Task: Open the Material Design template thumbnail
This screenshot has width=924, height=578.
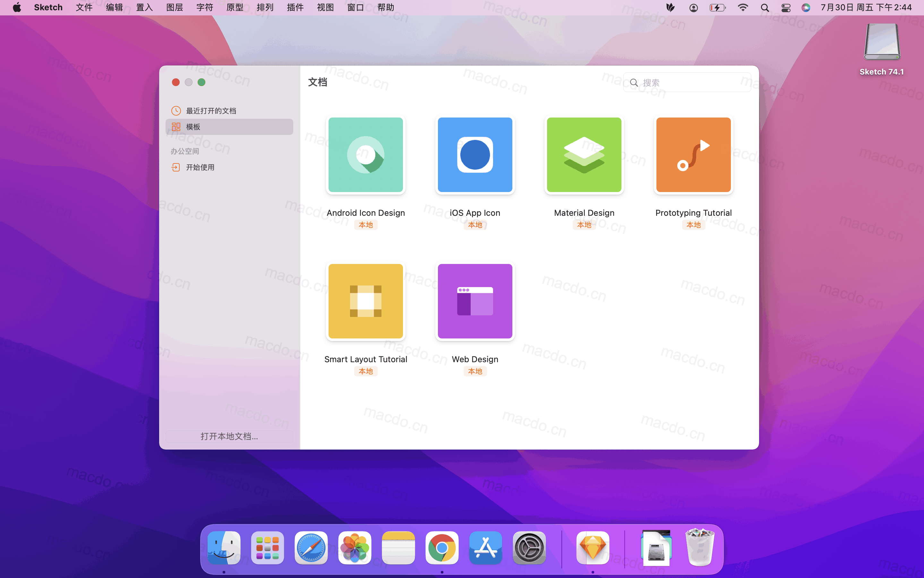Action: coord(584,155)
